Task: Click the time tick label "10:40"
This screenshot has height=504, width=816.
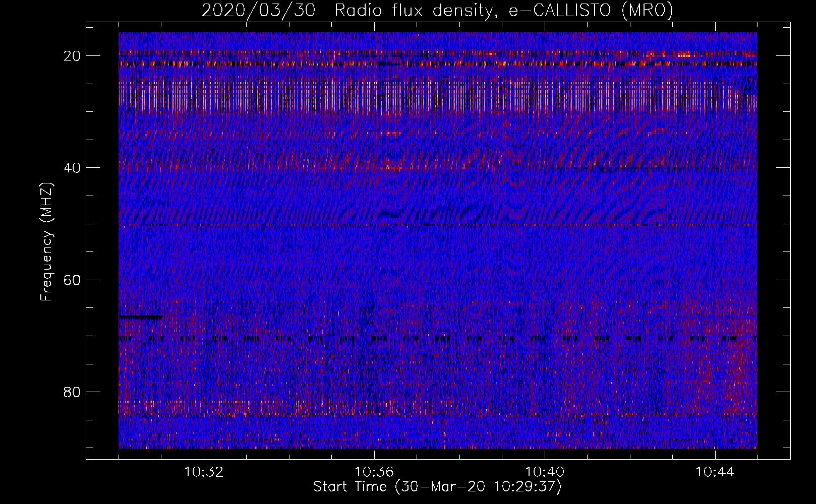Action: (x=545, y=472)
